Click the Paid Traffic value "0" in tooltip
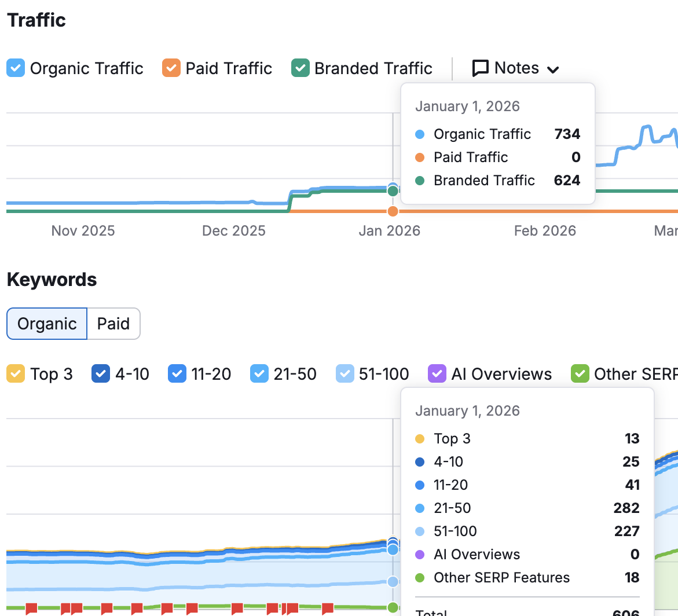Image resolution: width=678 pixels, height=616 pixels. (576, 157)
